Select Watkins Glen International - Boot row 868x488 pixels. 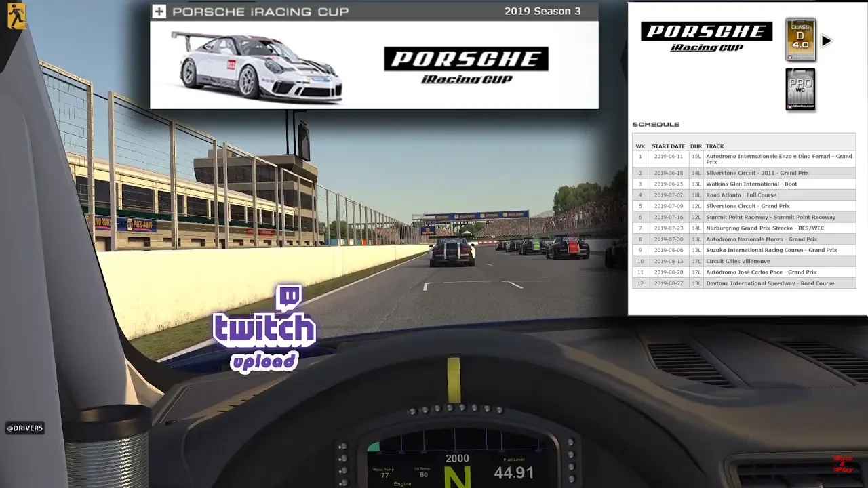point(744,184)
